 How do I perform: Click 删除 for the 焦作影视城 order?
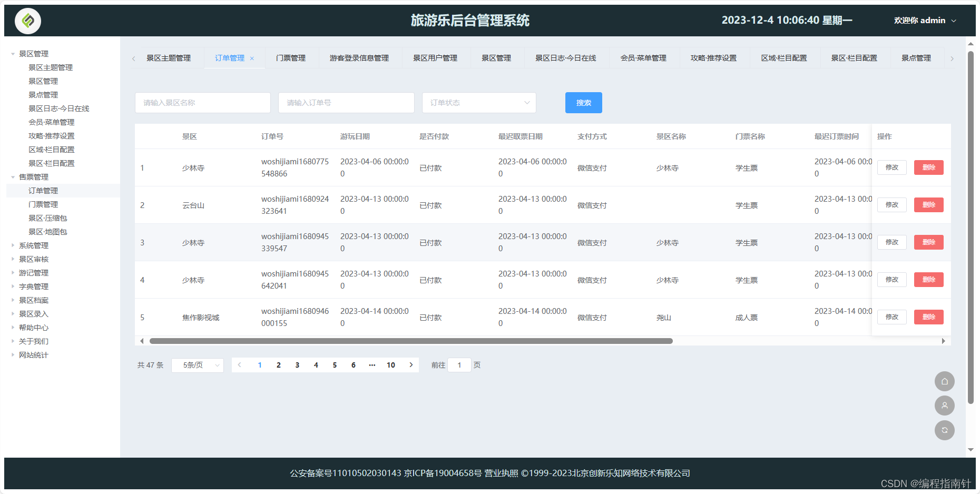(929, 317)
